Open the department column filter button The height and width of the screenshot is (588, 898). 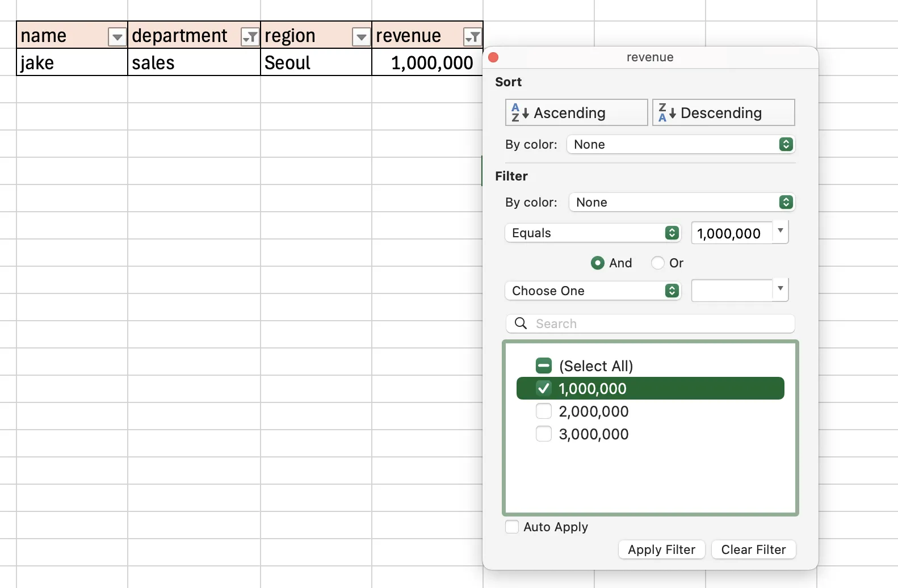250,37
